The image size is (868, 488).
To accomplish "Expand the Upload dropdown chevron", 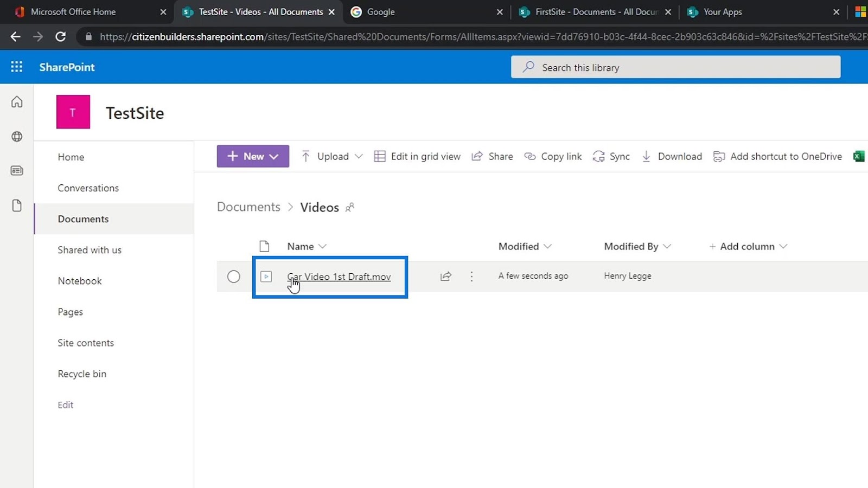I will tap(359, 156).
